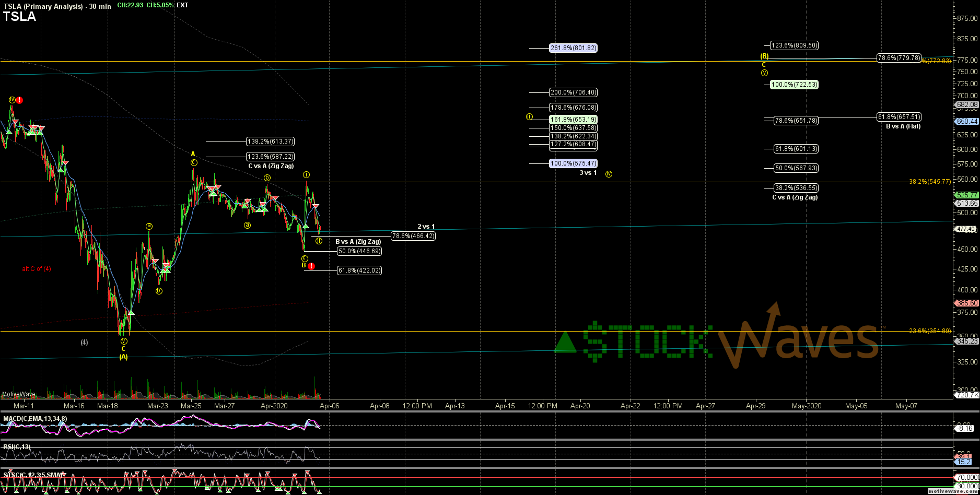
Task: Click the orange 23.6%(354.89) level label
Action: (930, 331)
